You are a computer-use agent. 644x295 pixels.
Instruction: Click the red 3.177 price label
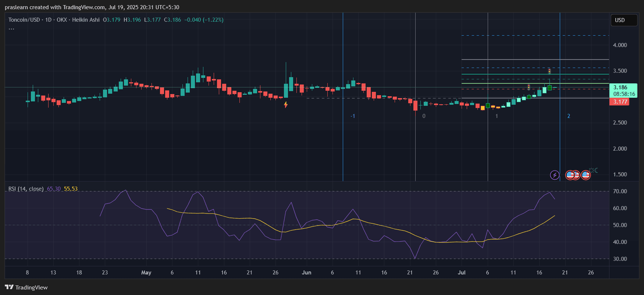pos(619,102)
